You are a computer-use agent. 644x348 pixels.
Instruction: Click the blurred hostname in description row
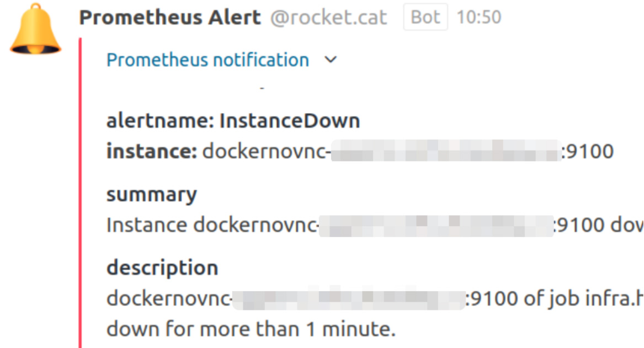pos(348,298)
